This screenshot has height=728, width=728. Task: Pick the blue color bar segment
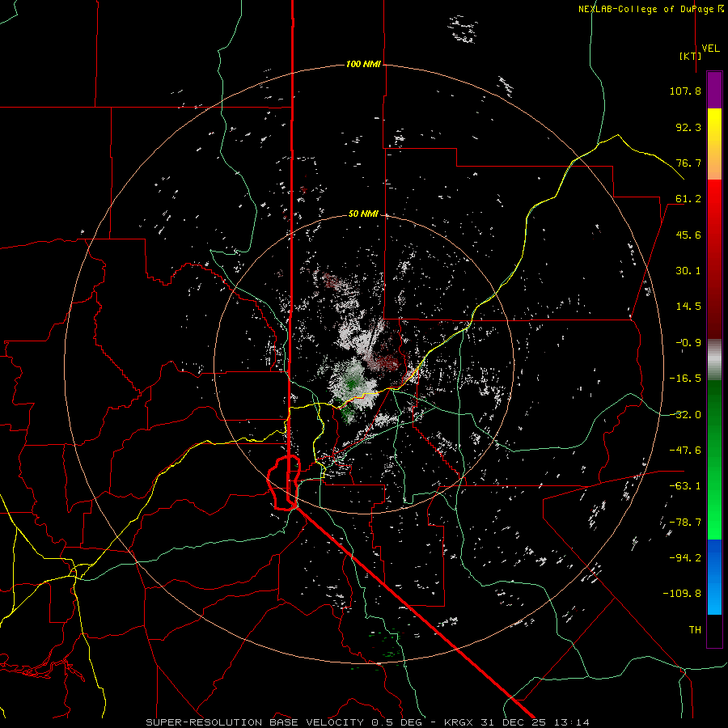714,577
